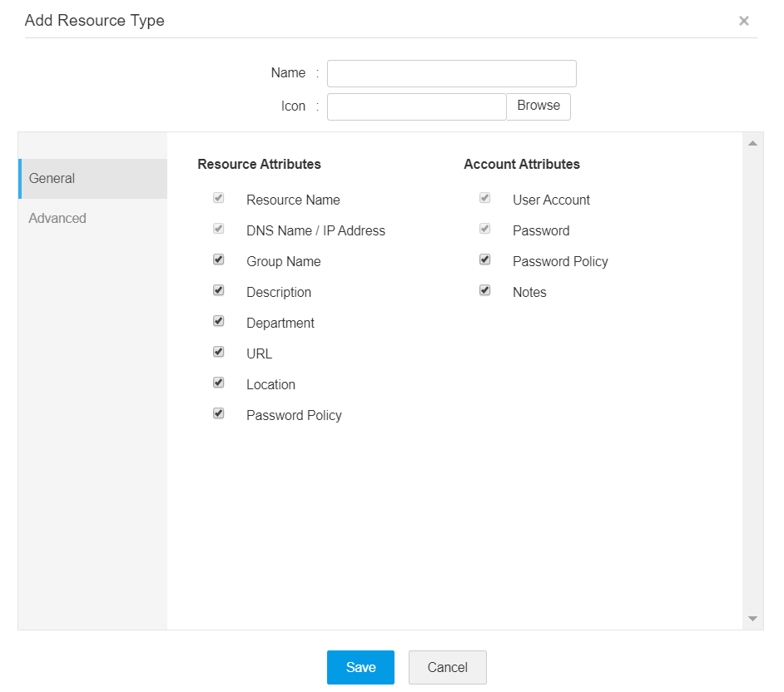Click the disabled User Account checkbox
784x692 pixels.
(x=484, y=198)
